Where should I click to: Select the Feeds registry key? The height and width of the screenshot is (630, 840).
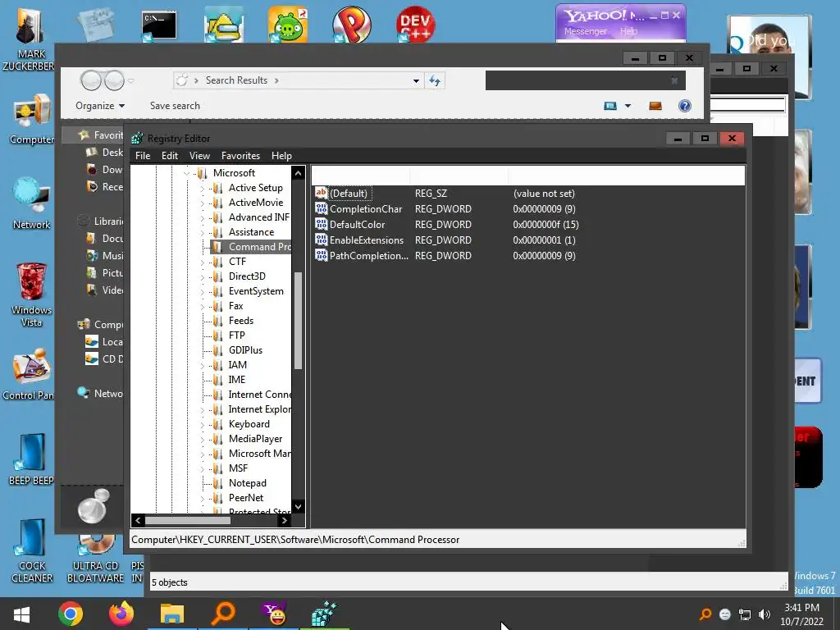click(x=241, y=321)
